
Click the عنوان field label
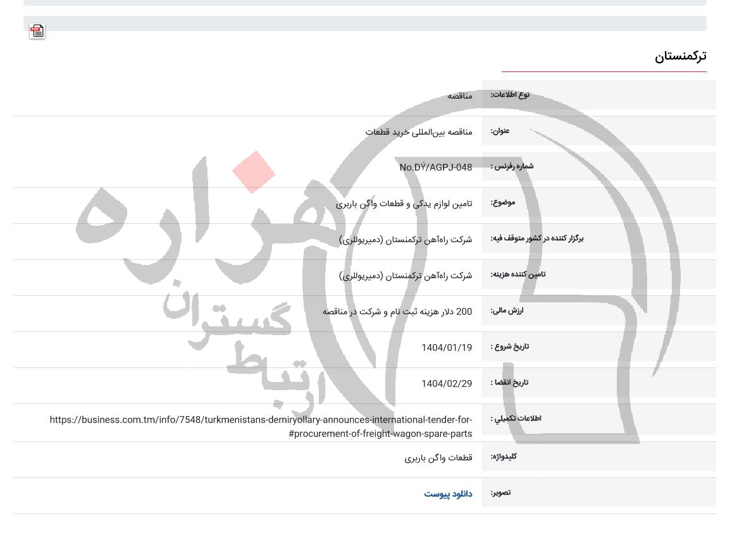pyautogui.click(x=500, y=131)
